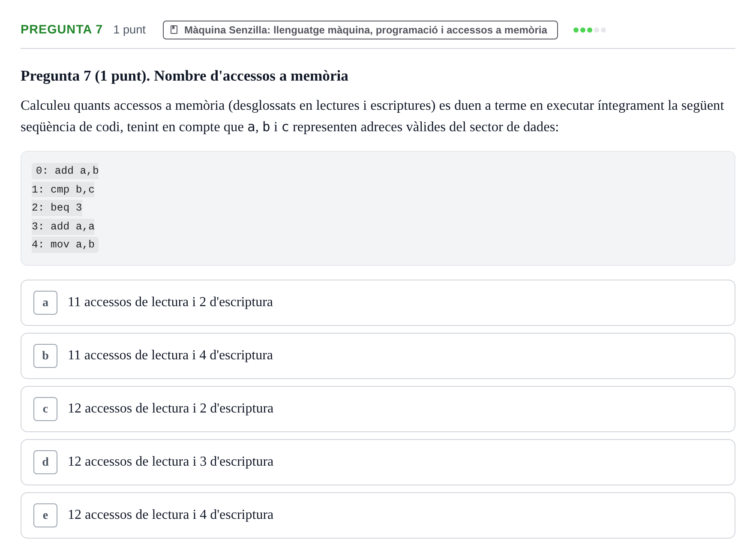Click the '1 punt' score label
Viewport: 756px width, 560px height.
click(129, 30)
